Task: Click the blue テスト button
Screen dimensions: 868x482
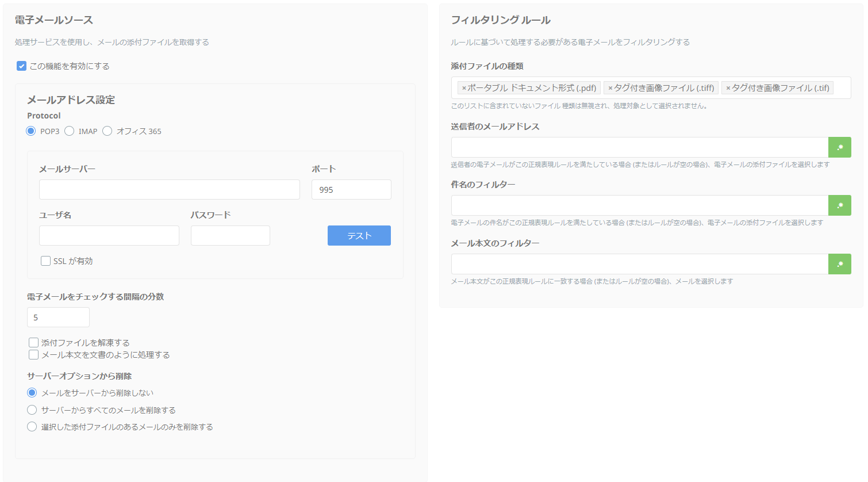Action: [359, 236]
